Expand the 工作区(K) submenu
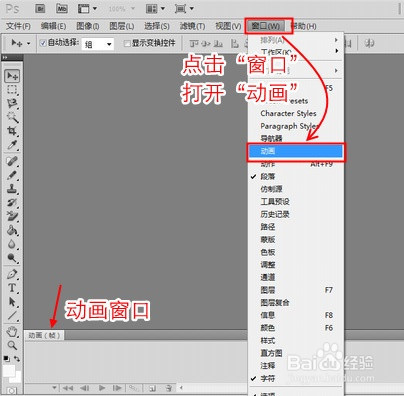404x396 pixels. tap(296, 52)
